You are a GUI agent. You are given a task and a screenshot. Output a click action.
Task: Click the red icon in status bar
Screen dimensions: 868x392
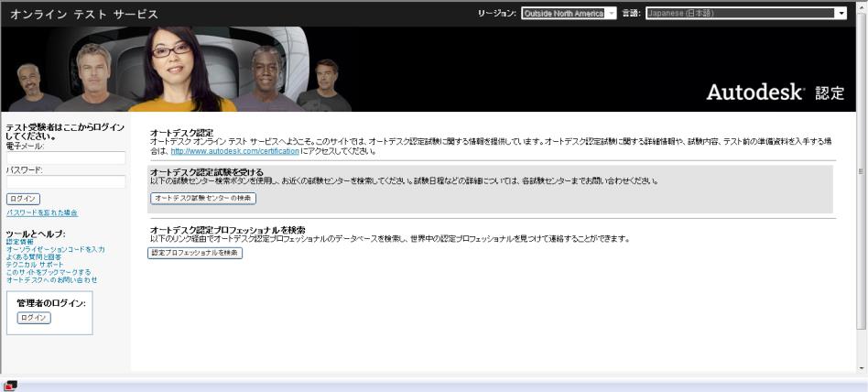pyautogui.click(x=10, y=386)
